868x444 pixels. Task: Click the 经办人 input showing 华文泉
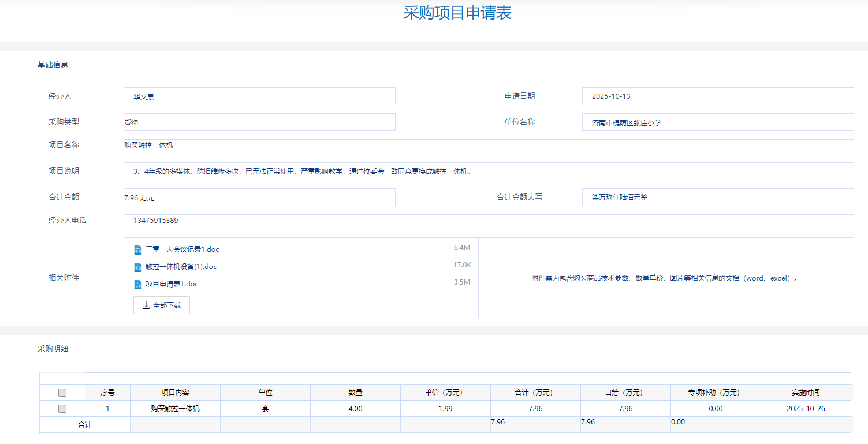(x=259, y=96)
